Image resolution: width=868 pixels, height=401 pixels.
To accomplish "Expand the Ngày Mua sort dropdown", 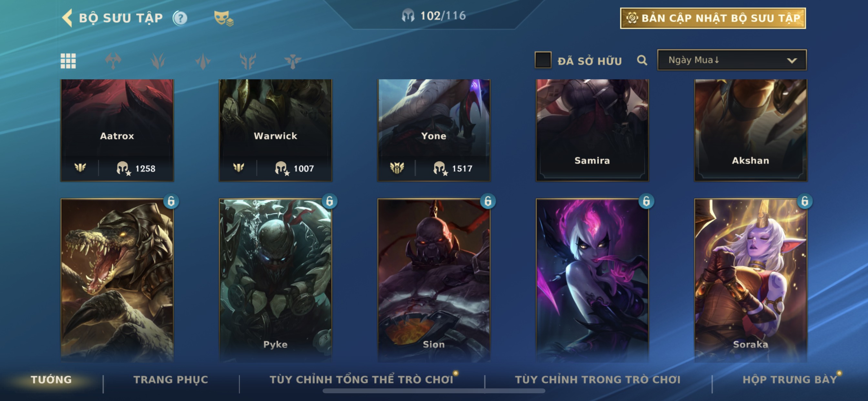I will (x=731, y=60).
